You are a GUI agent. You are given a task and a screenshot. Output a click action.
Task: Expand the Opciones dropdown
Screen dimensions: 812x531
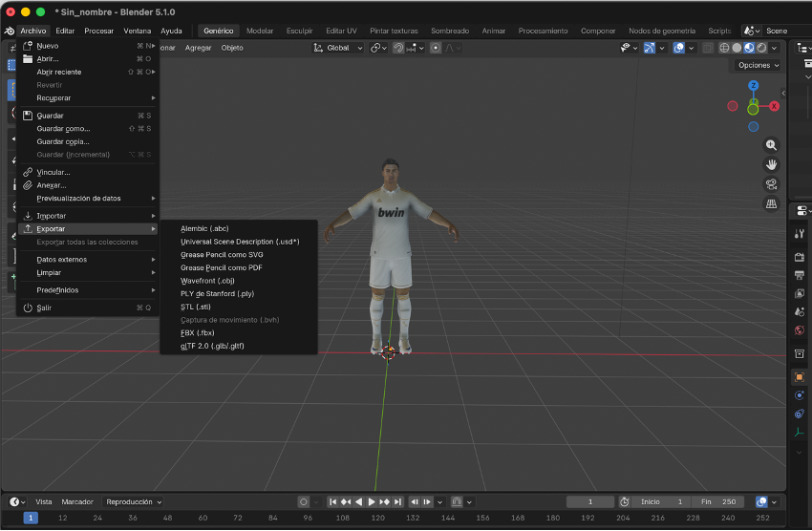[759, 65]
